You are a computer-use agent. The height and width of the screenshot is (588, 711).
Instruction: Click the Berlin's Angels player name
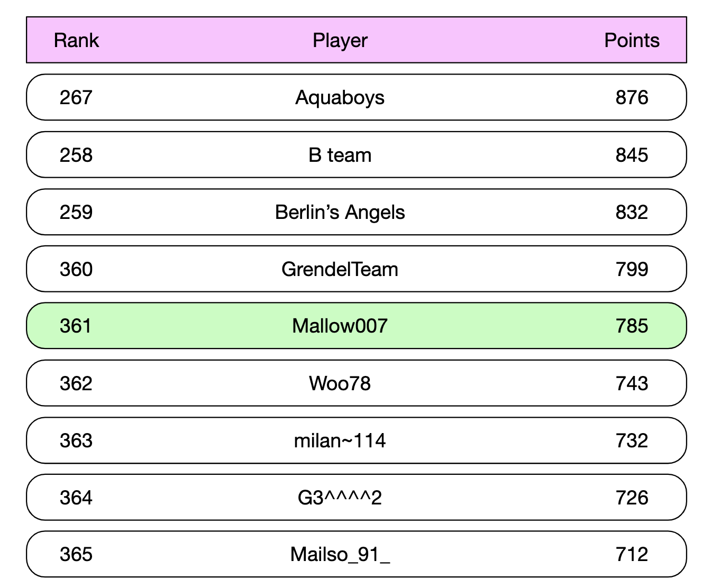340,212
